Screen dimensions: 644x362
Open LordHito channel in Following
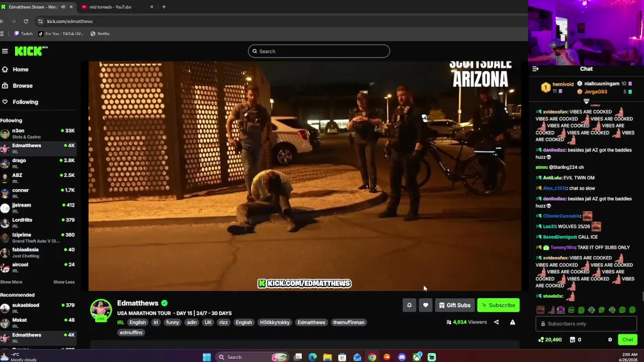click(x=38, y=223)
